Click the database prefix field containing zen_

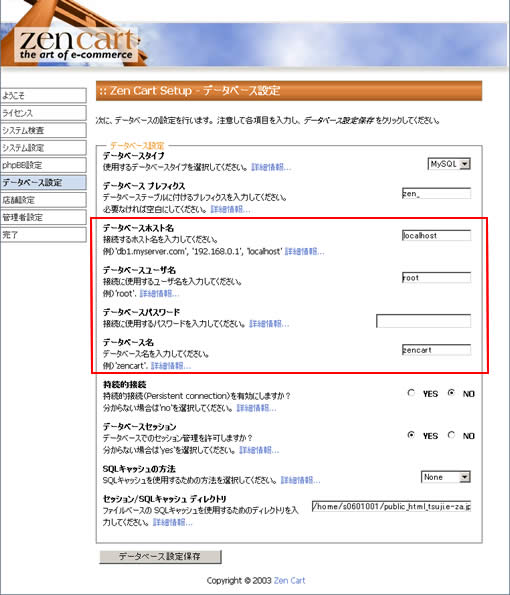click(x=436, y=194)
